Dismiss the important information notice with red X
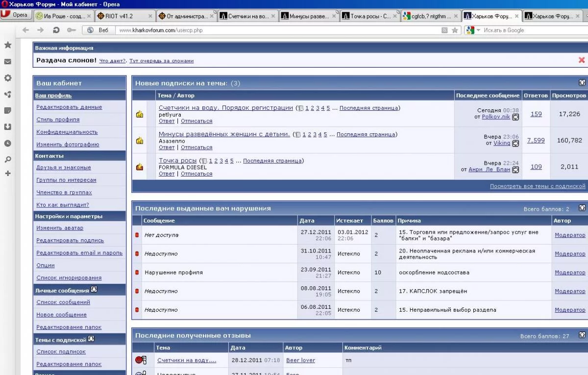588x375 pixels. 582,60
